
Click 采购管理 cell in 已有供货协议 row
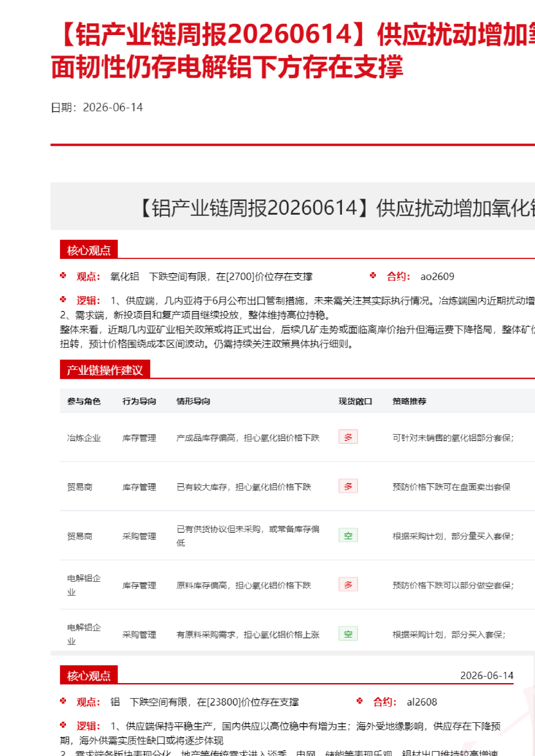click(x=139, y=536)
